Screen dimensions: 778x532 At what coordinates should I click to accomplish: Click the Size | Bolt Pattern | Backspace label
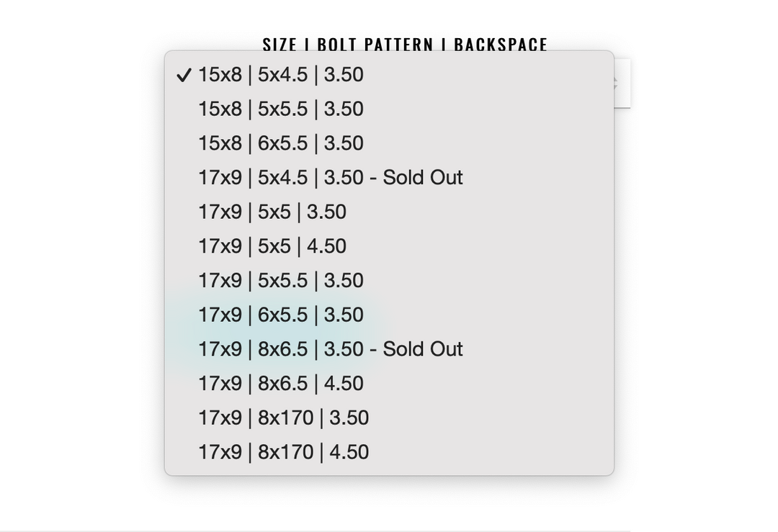405,44
